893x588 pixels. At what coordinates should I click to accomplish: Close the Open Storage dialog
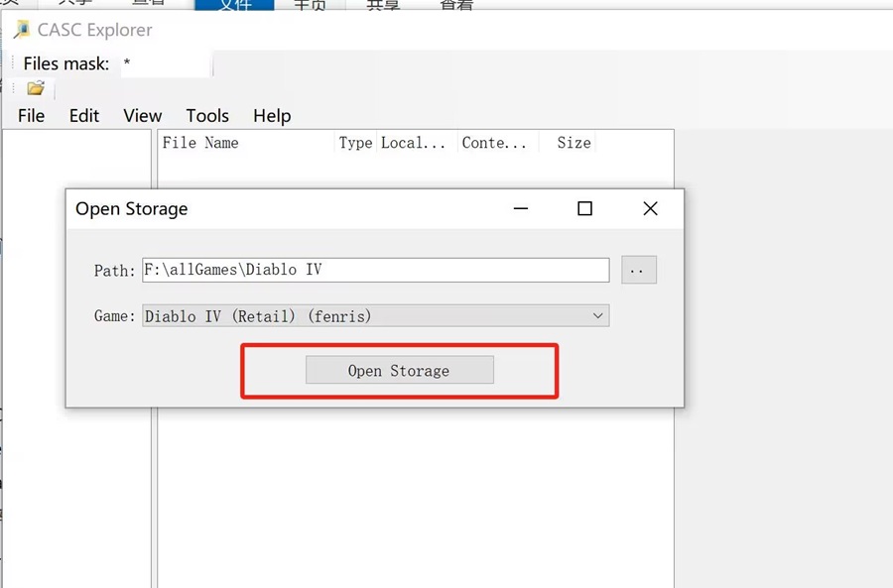(650, 209)
